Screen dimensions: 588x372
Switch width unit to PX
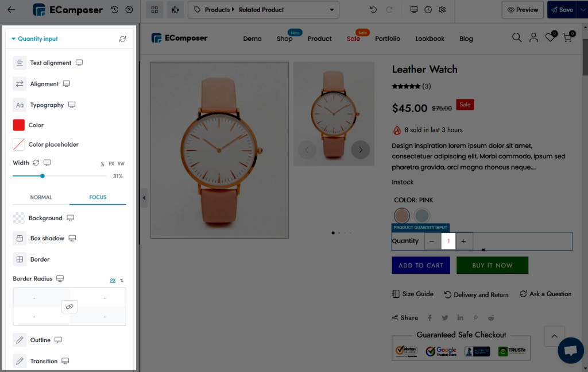click(x=111, y=164)
